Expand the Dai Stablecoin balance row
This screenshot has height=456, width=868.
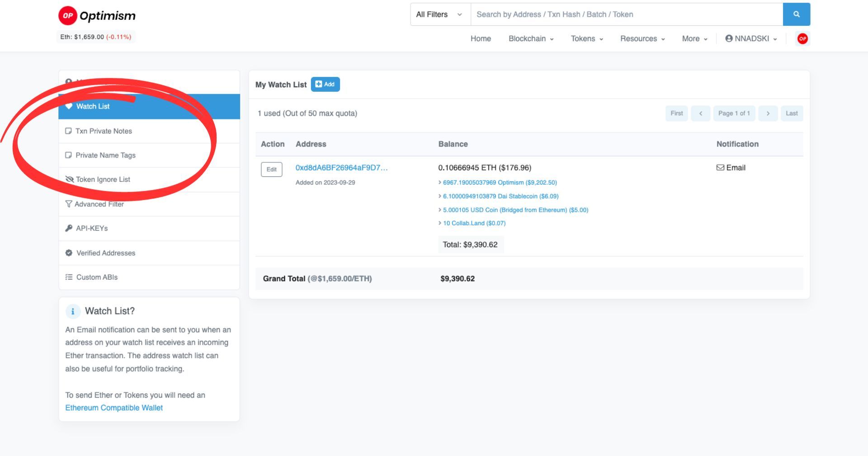440,196
